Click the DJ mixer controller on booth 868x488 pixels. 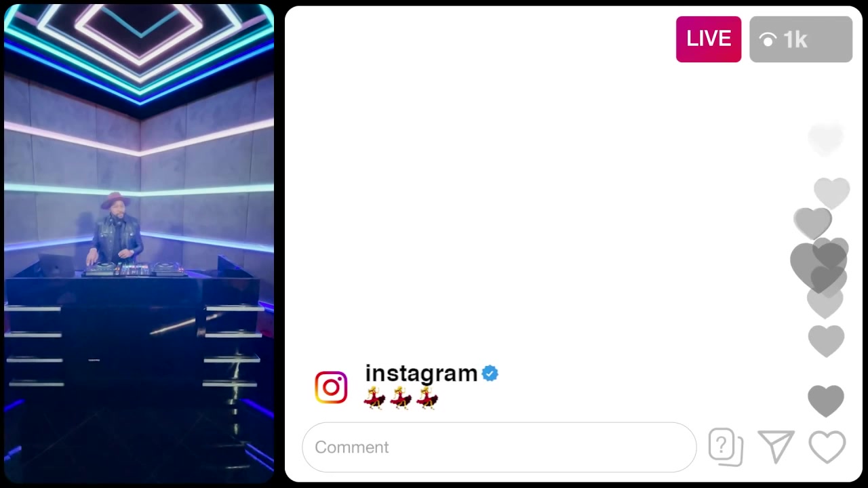[x=134, y=270]
